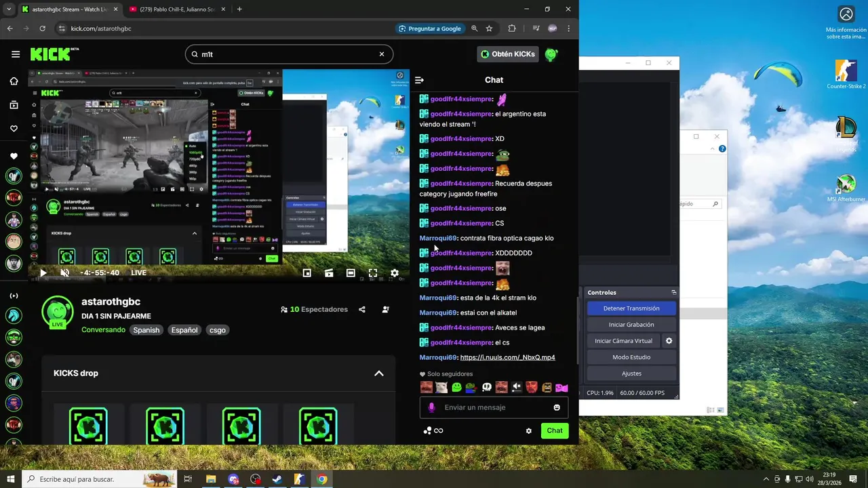Click the Windows Start button

11,479
